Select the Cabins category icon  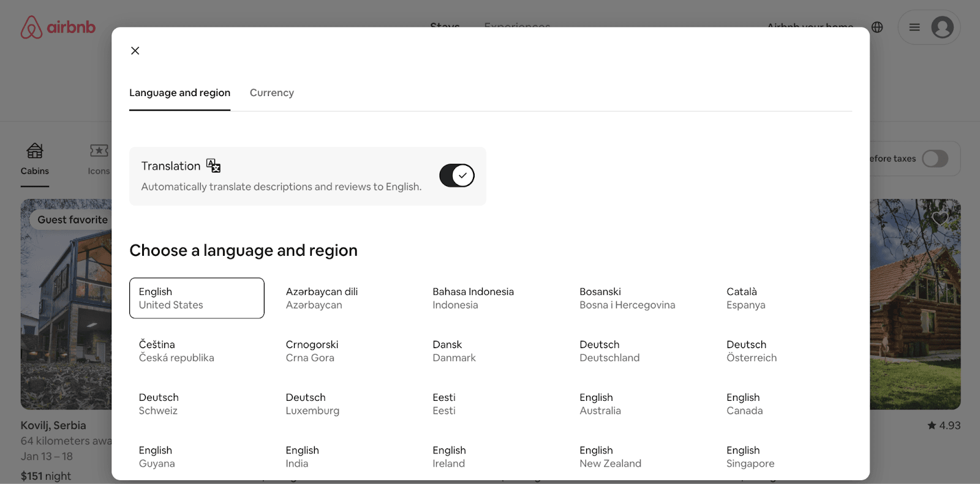pyautogui.click(x=35, y=151)
